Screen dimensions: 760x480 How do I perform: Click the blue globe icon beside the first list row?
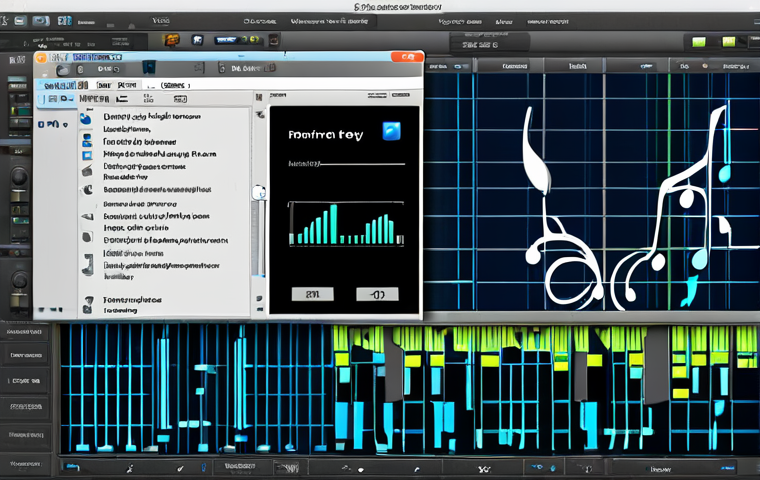point(86,118)
